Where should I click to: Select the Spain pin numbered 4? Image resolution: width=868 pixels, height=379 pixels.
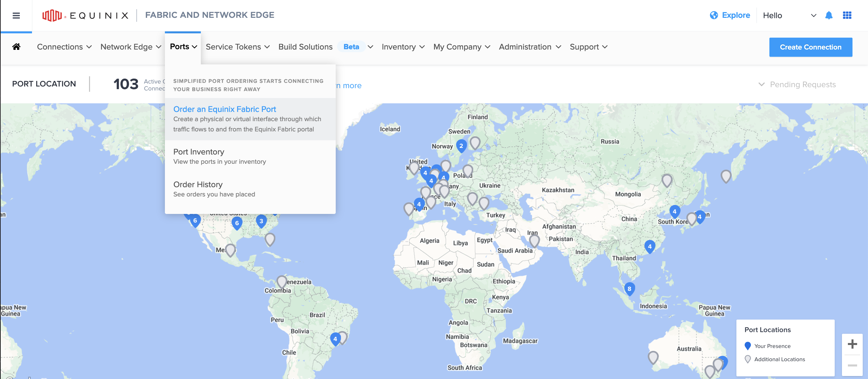point(419,204)
